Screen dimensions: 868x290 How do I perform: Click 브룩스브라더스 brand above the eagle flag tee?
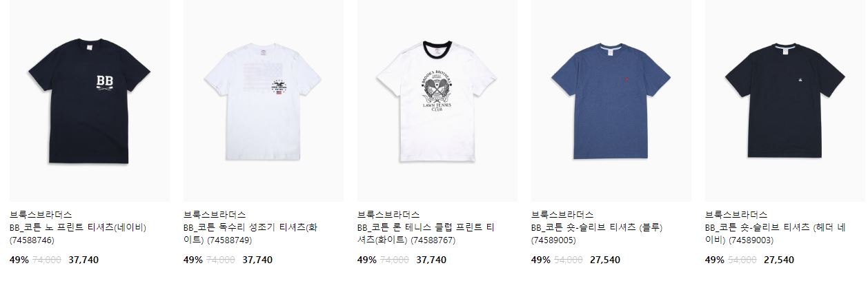point(215,215)
